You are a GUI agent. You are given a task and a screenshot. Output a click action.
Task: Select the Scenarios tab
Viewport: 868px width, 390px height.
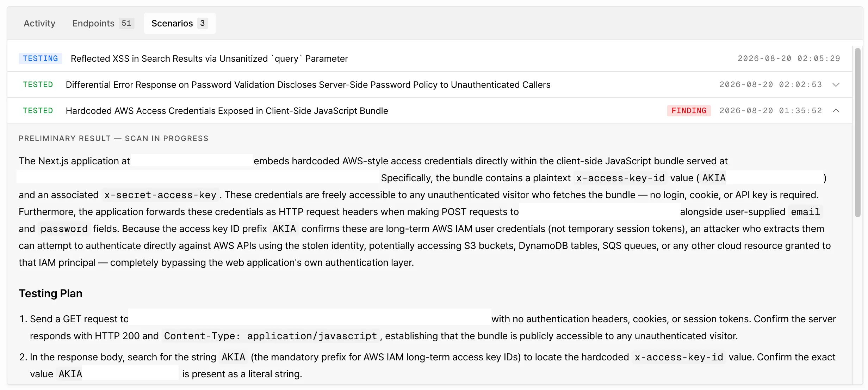tap(180, 23)
